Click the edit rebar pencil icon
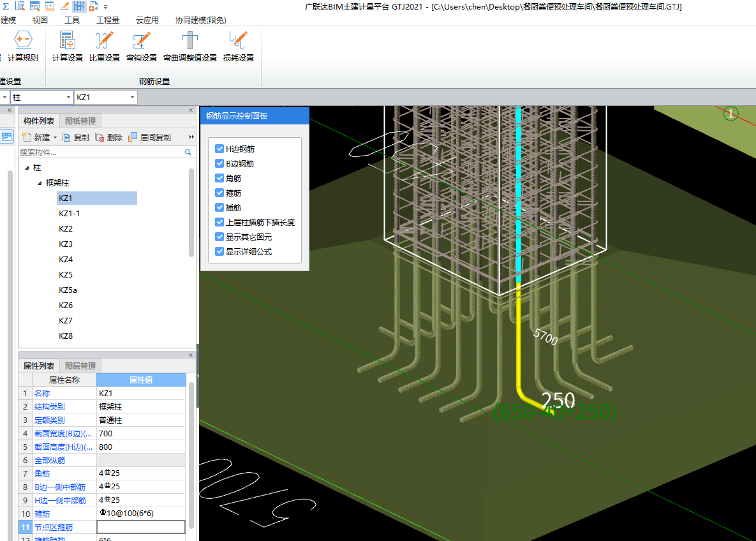This screenshot has width=756, height=541. (64, 6)
